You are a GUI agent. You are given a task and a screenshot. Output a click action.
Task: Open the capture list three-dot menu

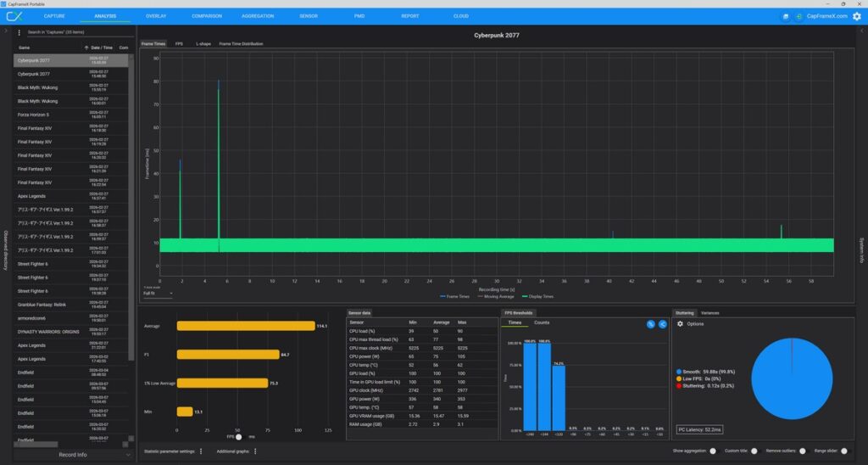[x=19, y=32]
